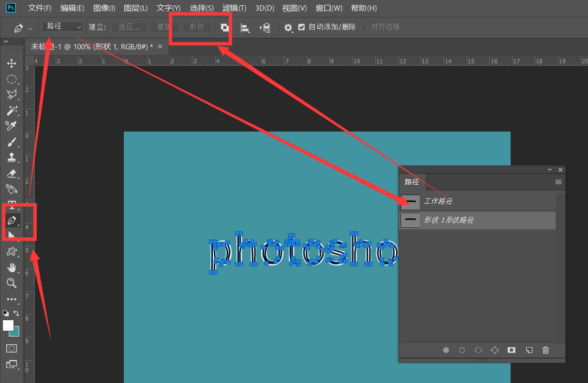Click the 形状 button

pyautogui.click(x=197, y=27)
